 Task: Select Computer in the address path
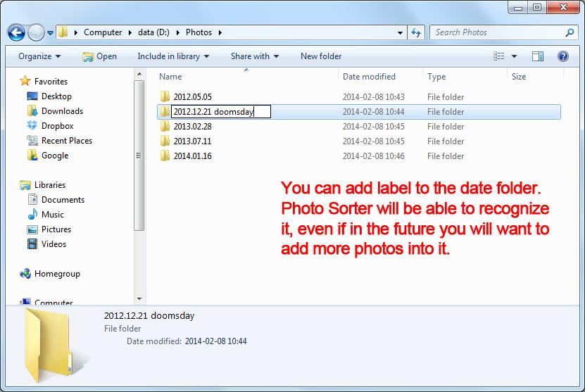point(103,32)
